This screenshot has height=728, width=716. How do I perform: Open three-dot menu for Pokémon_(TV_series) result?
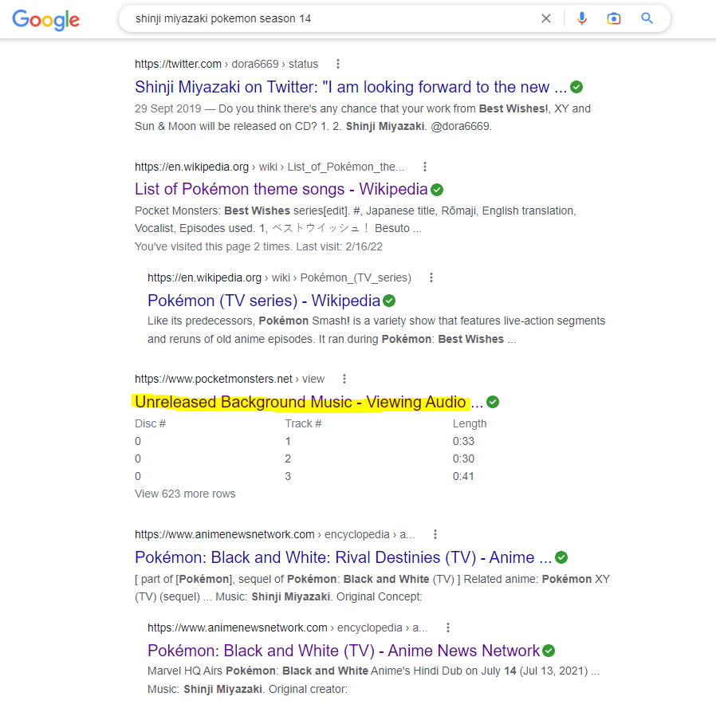(431, 277)
